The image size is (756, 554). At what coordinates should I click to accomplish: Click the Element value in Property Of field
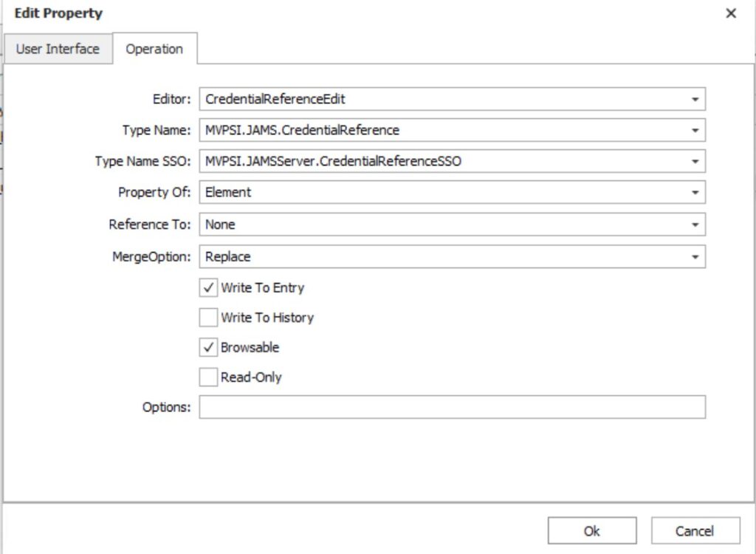click(x=228, y=192)
